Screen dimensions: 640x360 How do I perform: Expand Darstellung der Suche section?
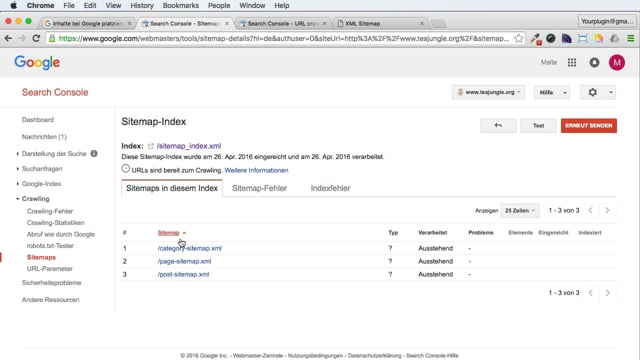coord(18,154)
